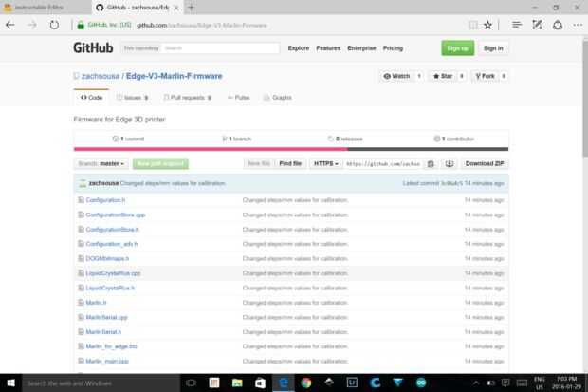
Task: Open the Configuration_adv.h file
Action: [112, 244]
